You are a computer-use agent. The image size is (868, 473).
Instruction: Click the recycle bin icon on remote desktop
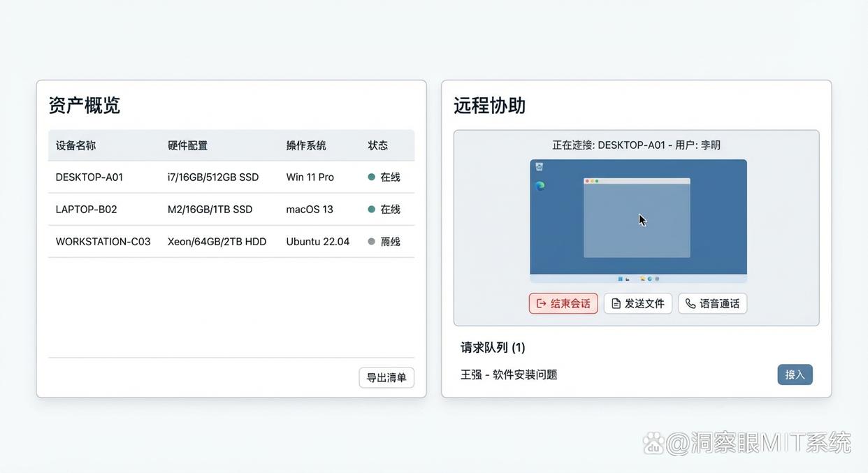pos(540,166)
